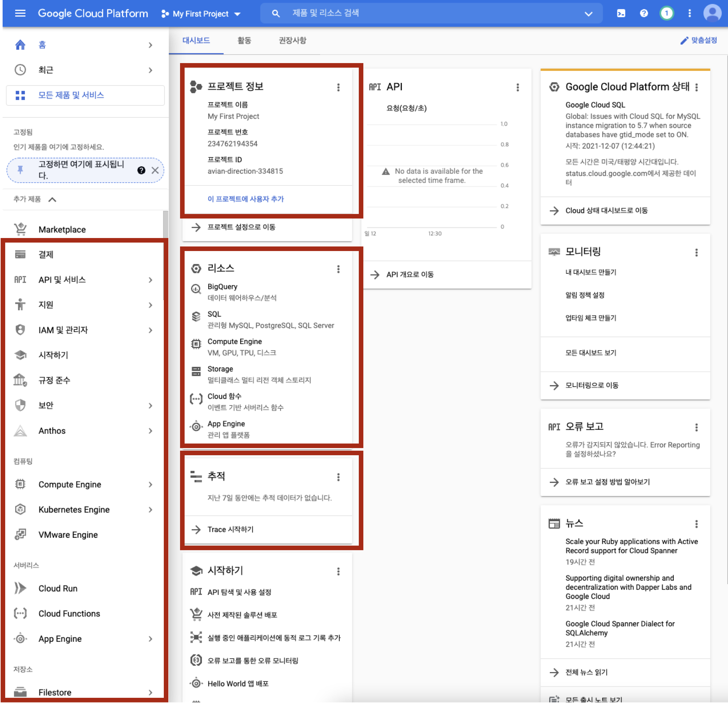Expand the Compute Engine submenu chevron

click(x=150, y=484)
